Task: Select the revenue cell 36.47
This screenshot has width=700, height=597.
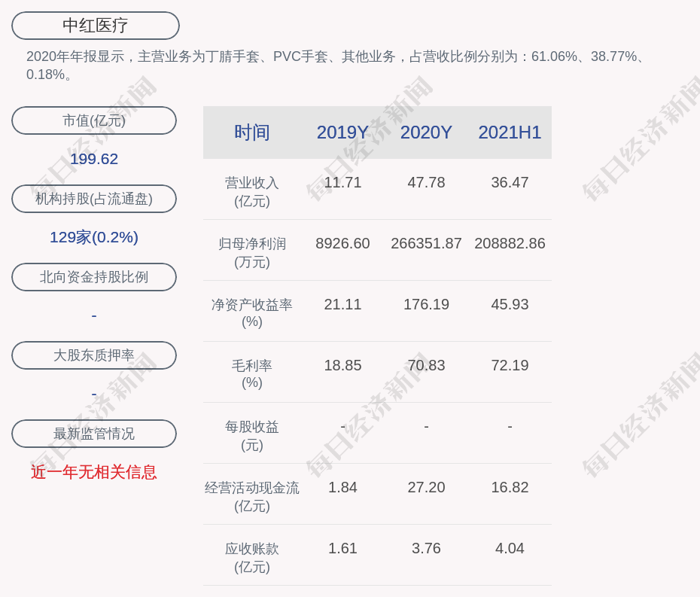Action: click(x=510, y=183)
